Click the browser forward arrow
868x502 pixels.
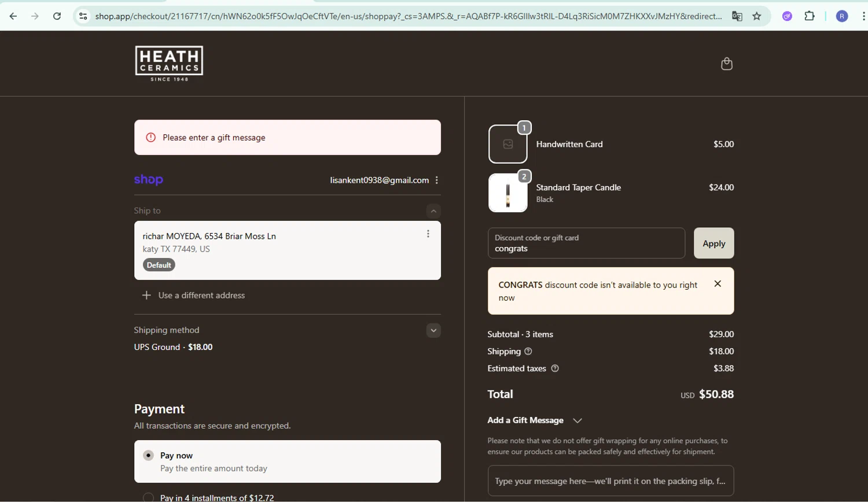click(35, 16)
